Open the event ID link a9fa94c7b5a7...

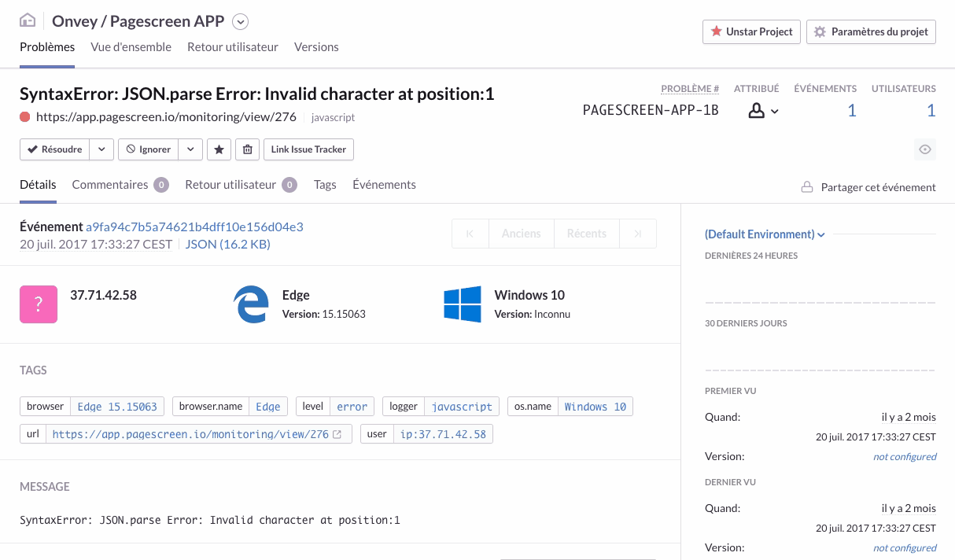pyautogui.click(x=194, y=227)
